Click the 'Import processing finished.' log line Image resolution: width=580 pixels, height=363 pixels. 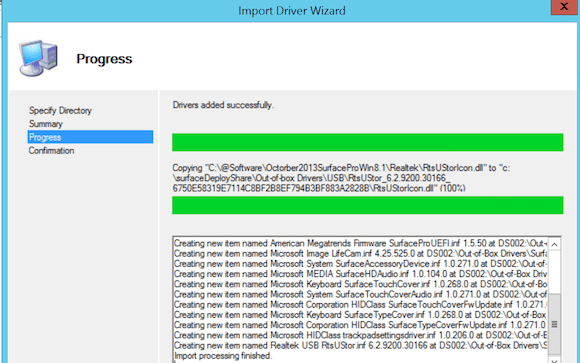tap(223, 356)
